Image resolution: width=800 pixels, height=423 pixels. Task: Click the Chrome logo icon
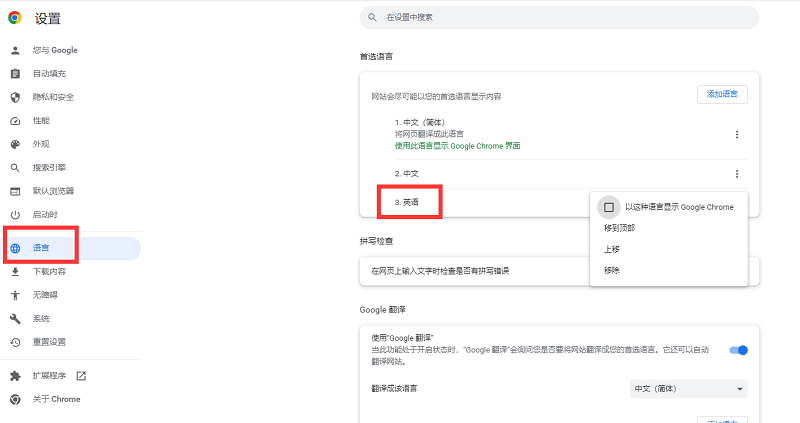tap(15, 17)
